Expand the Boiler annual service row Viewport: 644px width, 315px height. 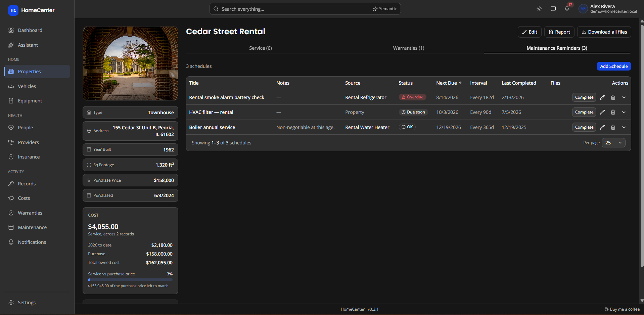pyautogui.click(x=624, y=127)
